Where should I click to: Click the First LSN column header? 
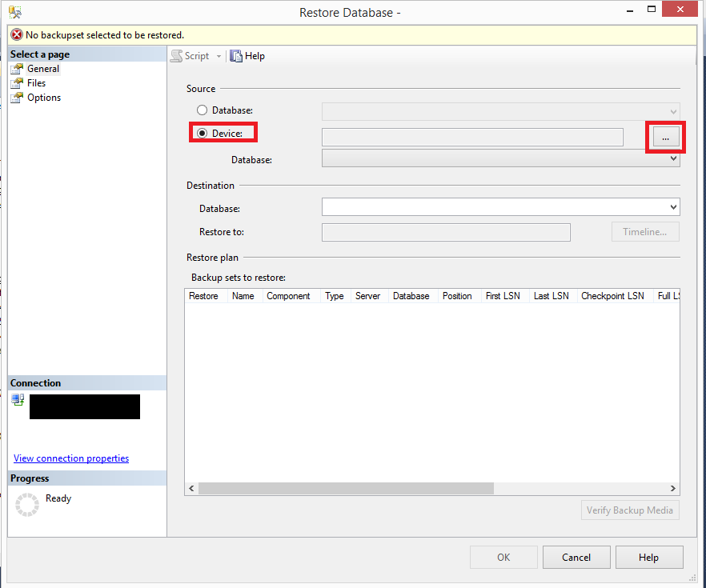click(503, 296)
